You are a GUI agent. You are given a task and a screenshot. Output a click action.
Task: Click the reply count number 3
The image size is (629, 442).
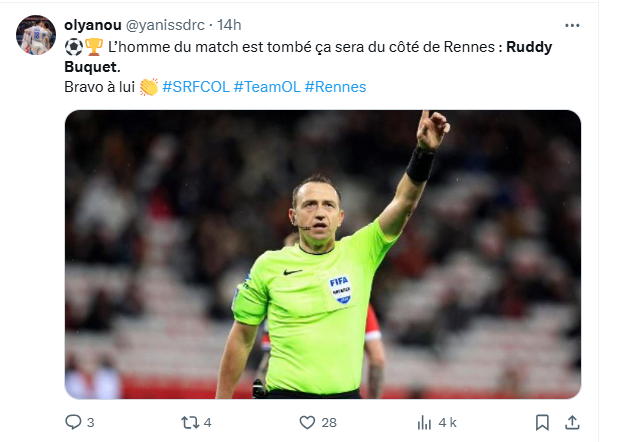91,423
